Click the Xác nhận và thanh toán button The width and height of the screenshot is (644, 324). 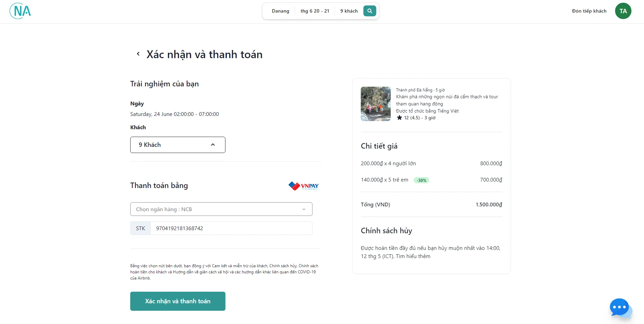(x=177, y=301)
